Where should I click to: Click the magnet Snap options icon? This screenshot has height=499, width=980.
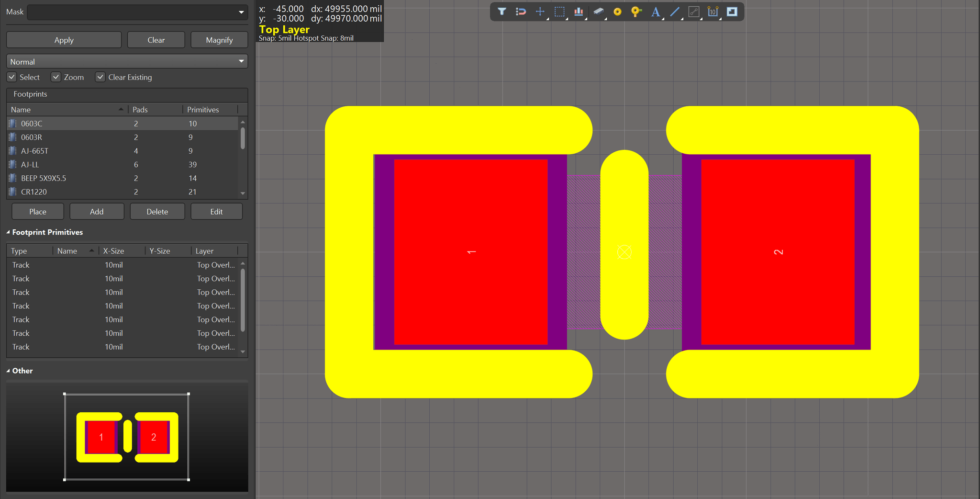click(521, 11)
